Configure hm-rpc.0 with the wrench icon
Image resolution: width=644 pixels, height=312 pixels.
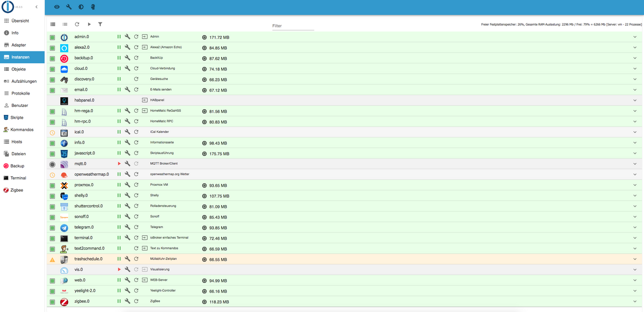click(128, 121)
